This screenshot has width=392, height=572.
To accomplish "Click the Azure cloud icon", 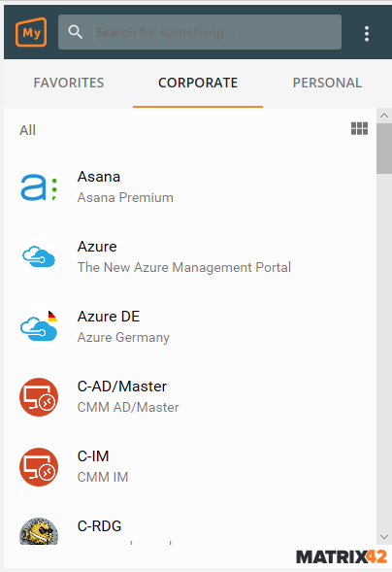I will pyautogui.click(x=39, y=257).
